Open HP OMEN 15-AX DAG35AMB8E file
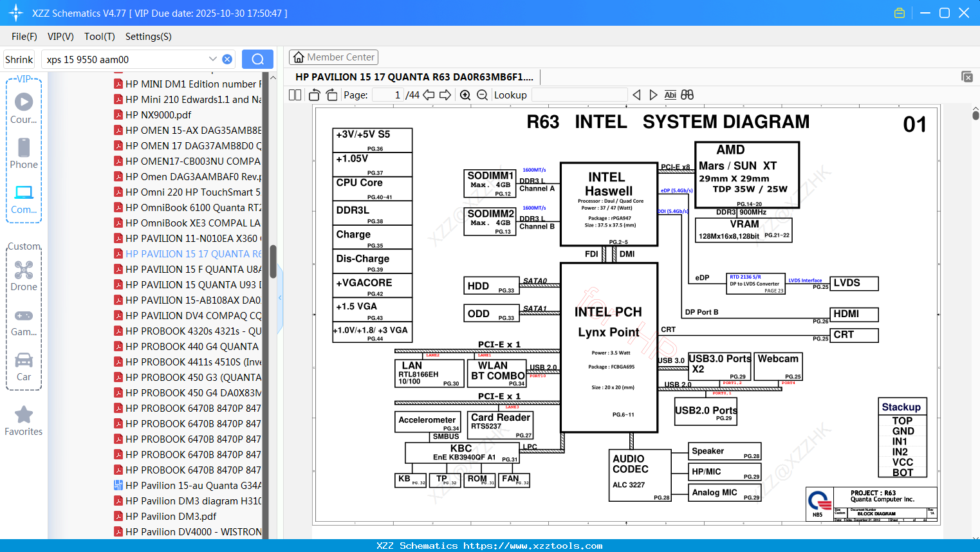 [x=188, y=130]
